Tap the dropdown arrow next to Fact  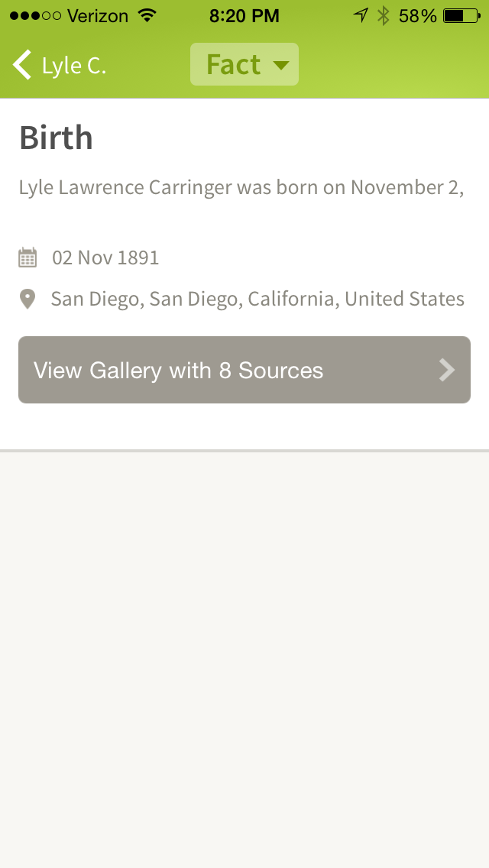[279, 66]
